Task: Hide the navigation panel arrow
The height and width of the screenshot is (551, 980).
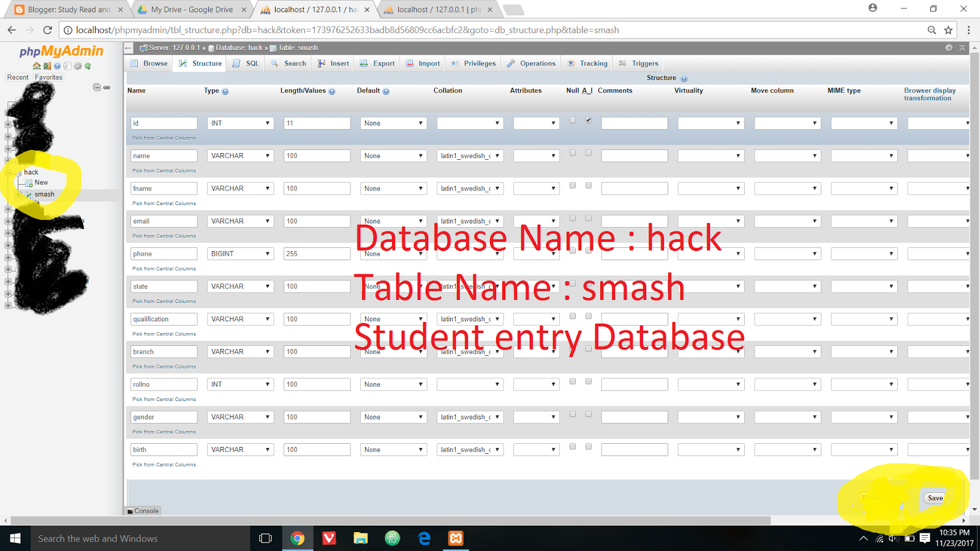Action: (x=128, y=48)
